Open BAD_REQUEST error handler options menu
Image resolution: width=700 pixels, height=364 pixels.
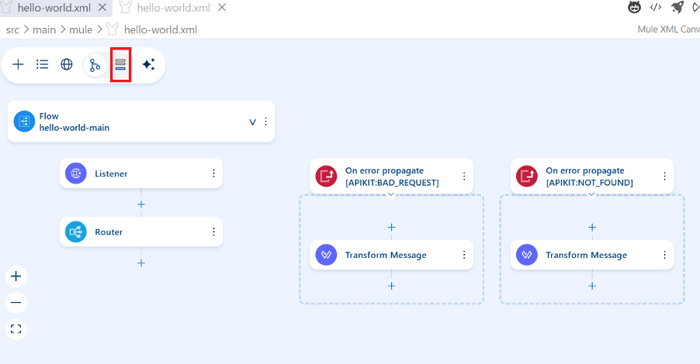[464, 176]
